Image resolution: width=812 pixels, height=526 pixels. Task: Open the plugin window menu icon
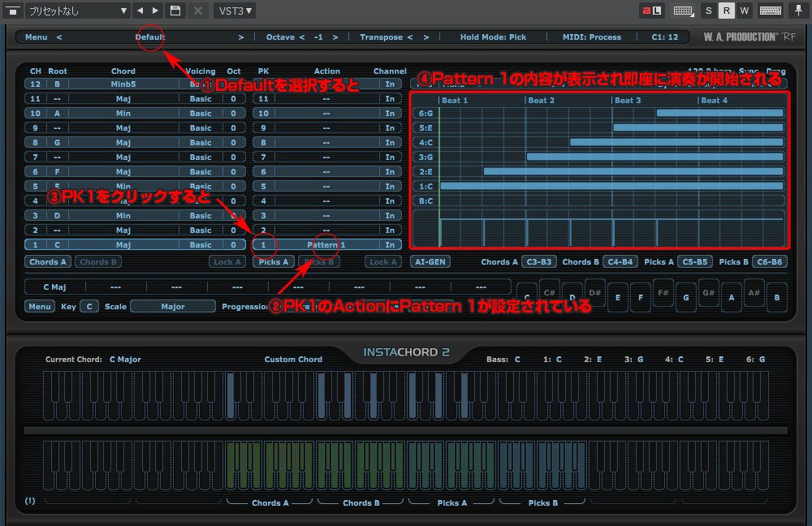click(x=12, y=11)
